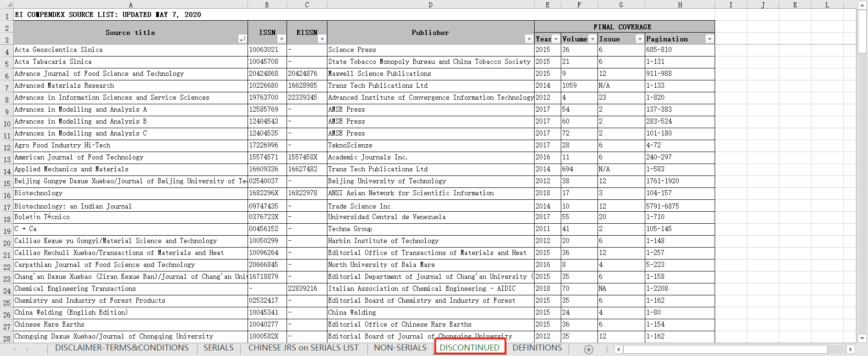868x356 pixels.
Task: Select cell 'Boletín Técnico'
Action: tap(130, 217)
